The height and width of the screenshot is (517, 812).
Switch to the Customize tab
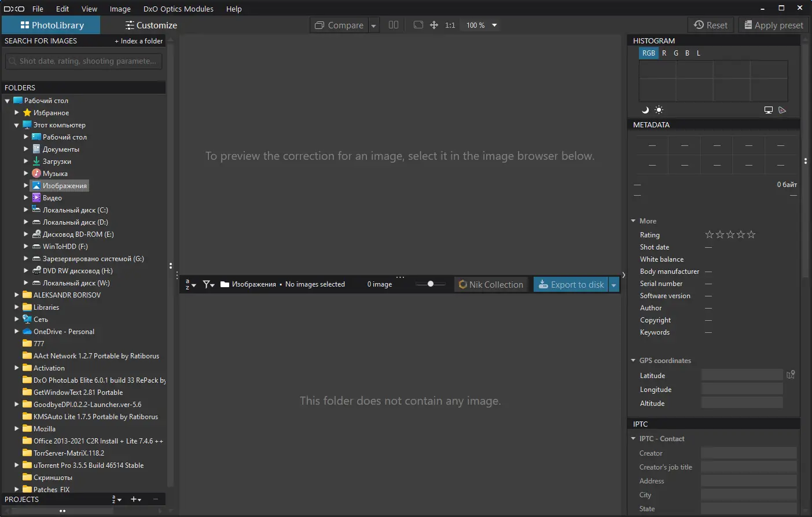(x=152, y=25)
